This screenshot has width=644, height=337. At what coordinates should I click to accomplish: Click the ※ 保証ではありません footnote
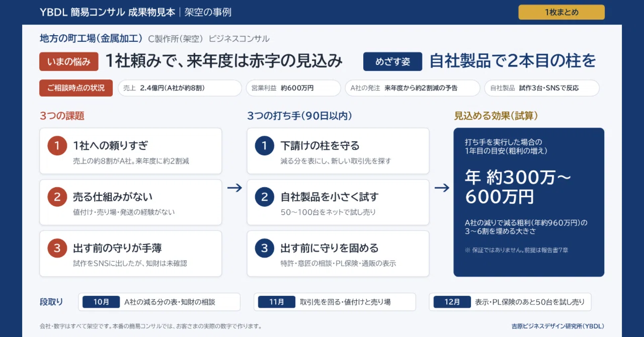[x=516, y=249]
